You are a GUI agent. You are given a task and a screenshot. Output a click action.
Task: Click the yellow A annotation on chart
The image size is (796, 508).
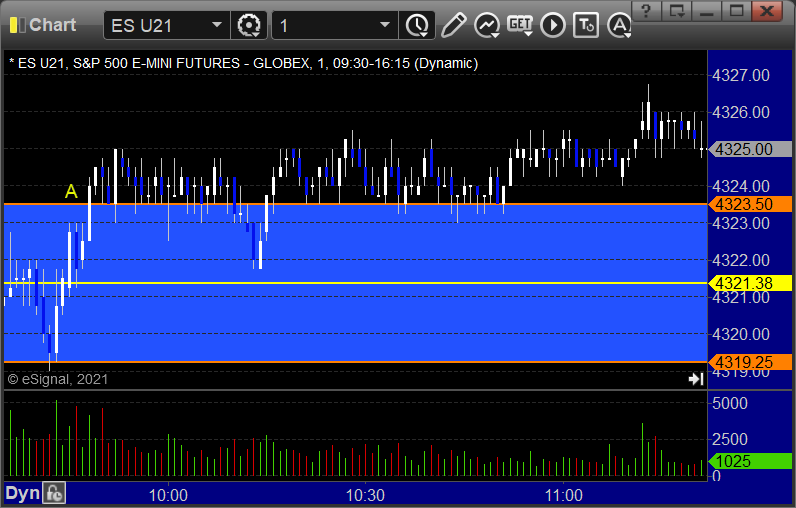click(x=71, y=192)
